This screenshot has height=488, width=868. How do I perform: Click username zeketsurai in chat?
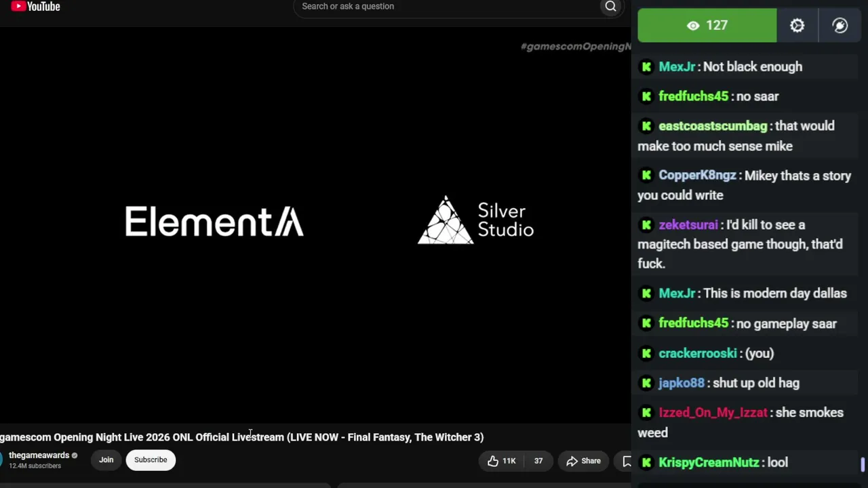tap(688, 225)
